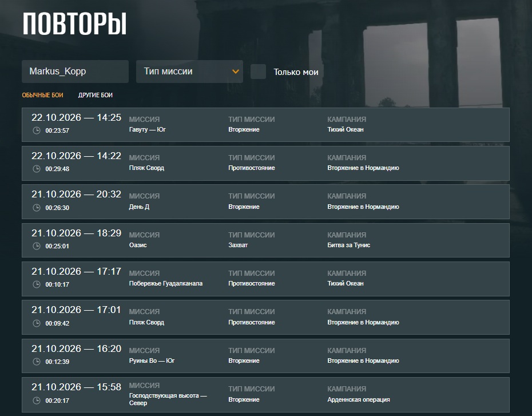This screenshot has width=532, height=416.
Task: Click the mission name 'Господствующая высота — Север'
Action: [x=168, y=399]
